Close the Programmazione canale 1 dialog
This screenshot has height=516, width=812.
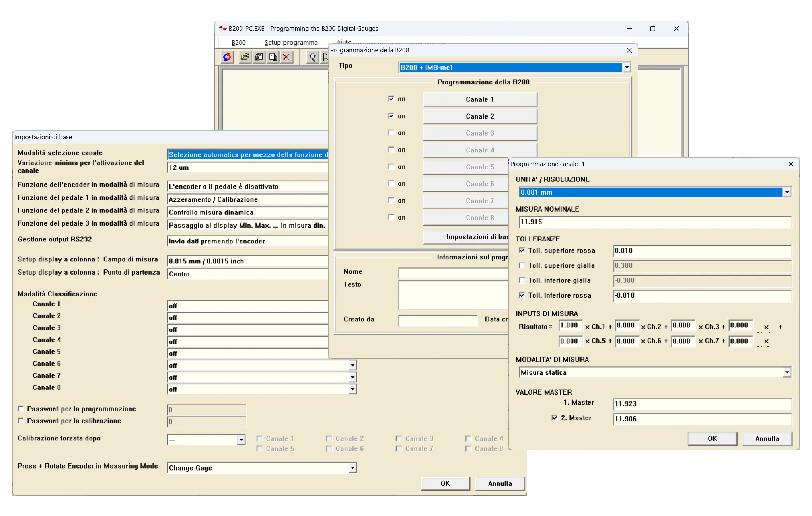tap(791, 164)
